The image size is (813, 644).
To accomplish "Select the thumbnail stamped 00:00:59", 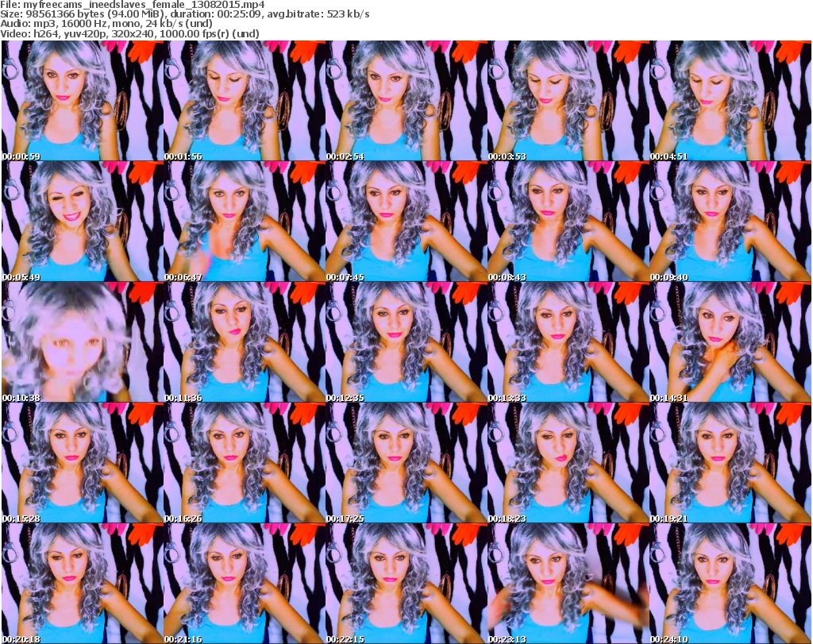I will pos(83,101).
